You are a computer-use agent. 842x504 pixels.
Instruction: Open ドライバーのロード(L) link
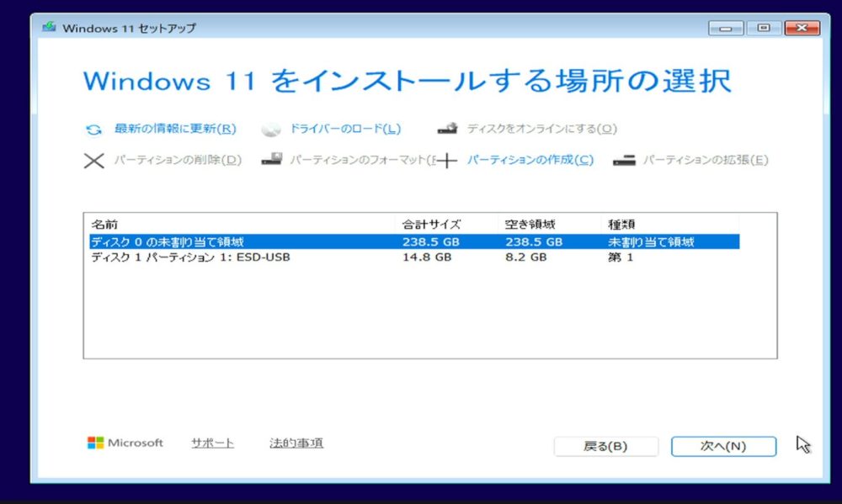click(345, 129)
